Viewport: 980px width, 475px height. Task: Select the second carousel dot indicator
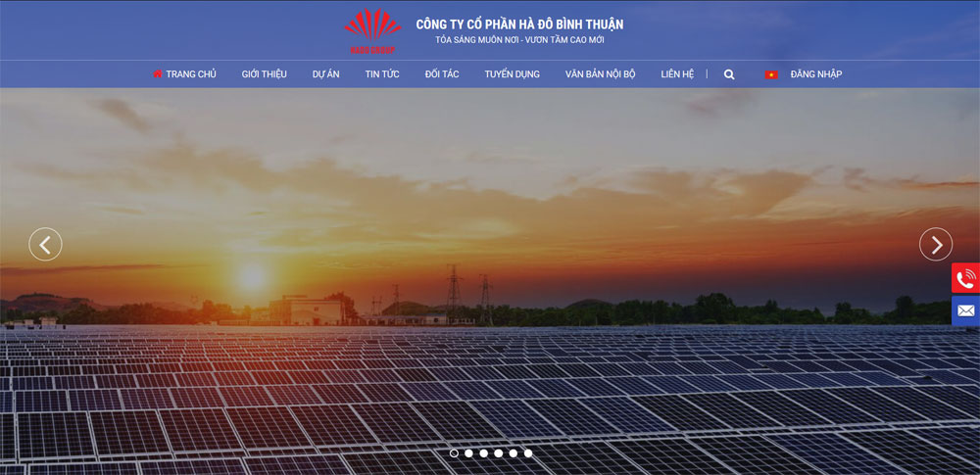[x=468, y=453]
